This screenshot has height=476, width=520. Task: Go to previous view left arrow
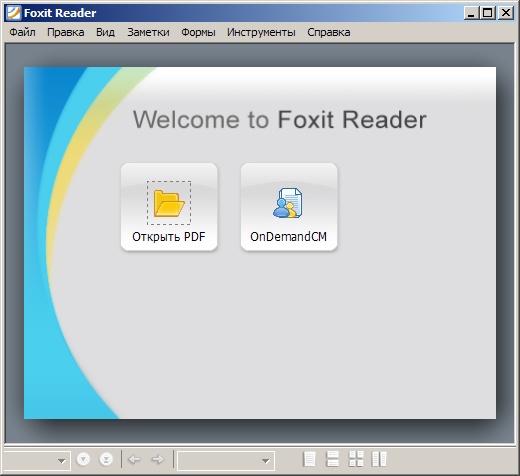[x=134, y=459]
